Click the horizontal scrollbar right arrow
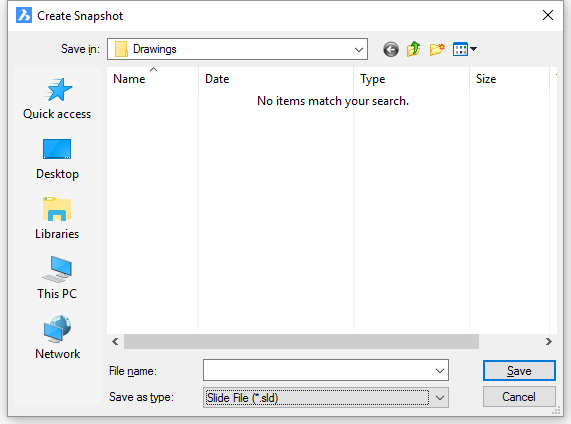Image resolution: width=571 pixels, height=424 pixels. point(549,341)
